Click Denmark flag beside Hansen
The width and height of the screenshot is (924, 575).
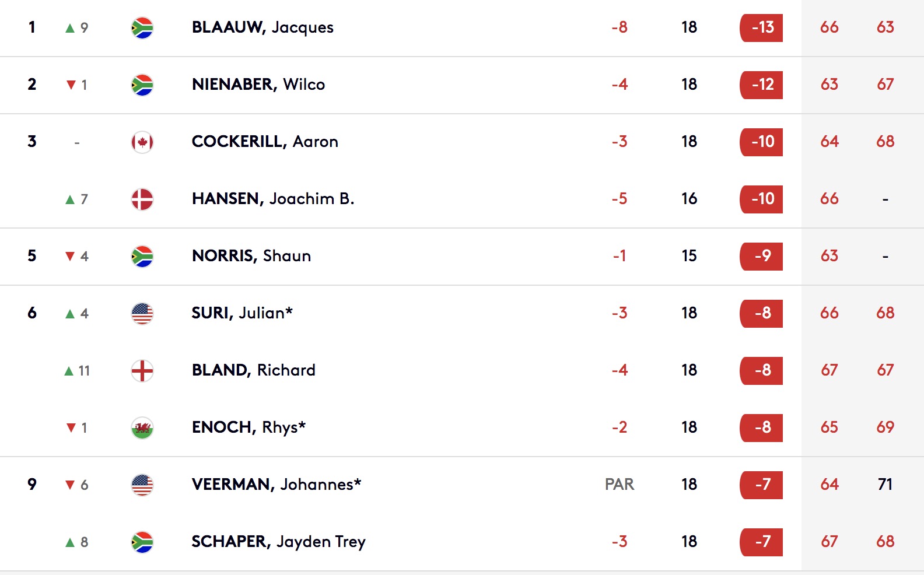tap(142, 199)
